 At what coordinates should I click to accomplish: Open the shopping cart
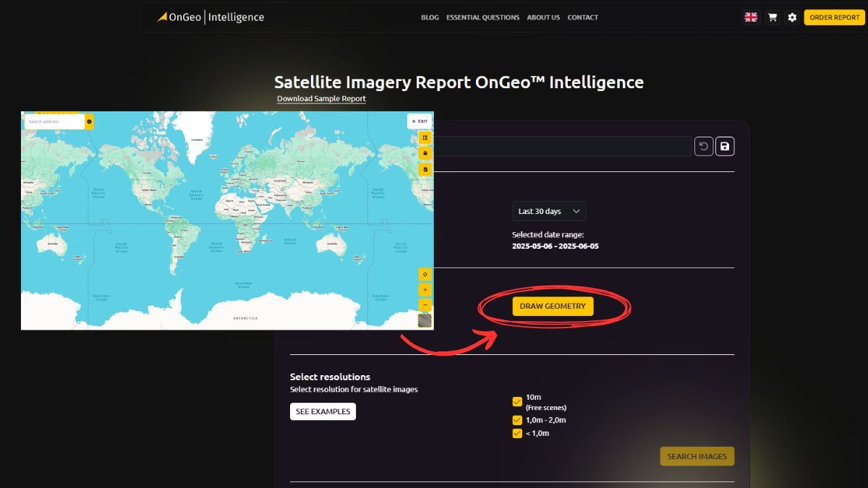point(773,17)
